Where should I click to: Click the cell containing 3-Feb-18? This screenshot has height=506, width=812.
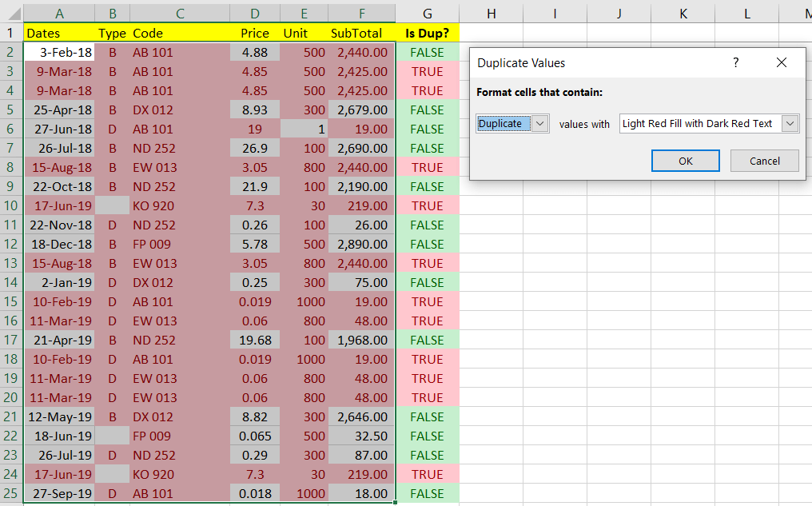[x=59, y=52]
